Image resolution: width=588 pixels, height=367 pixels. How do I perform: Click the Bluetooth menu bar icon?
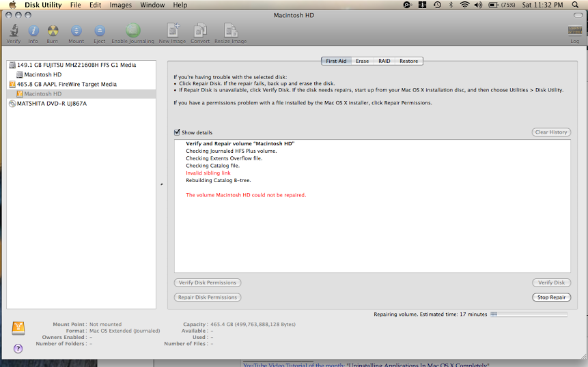pyautogui.click(x=451, y=5)
